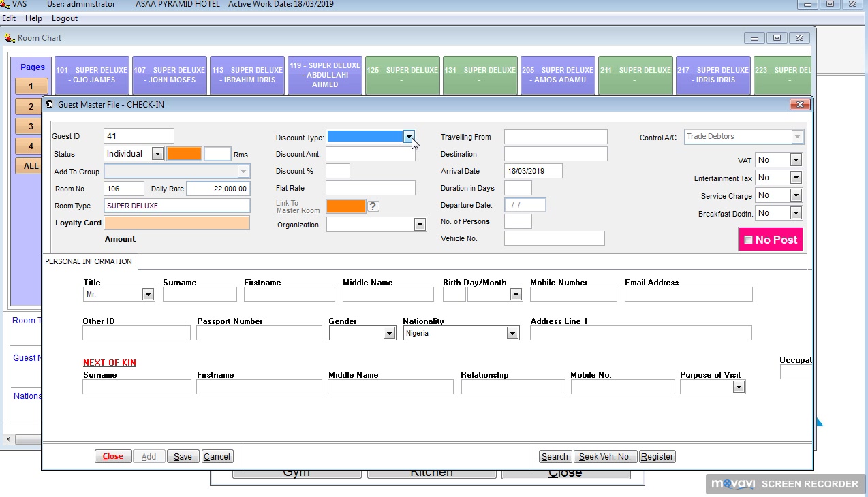Viewport: 868px width, 497px height.
Task: Select room 113 - IBRAHIM IDRIS tile
Action: tap(247, 75)
